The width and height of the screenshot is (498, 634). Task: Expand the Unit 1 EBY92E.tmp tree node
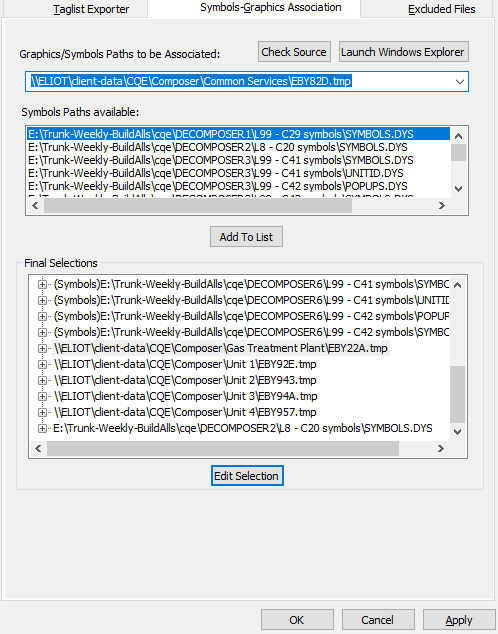click(x=42, y=364)
